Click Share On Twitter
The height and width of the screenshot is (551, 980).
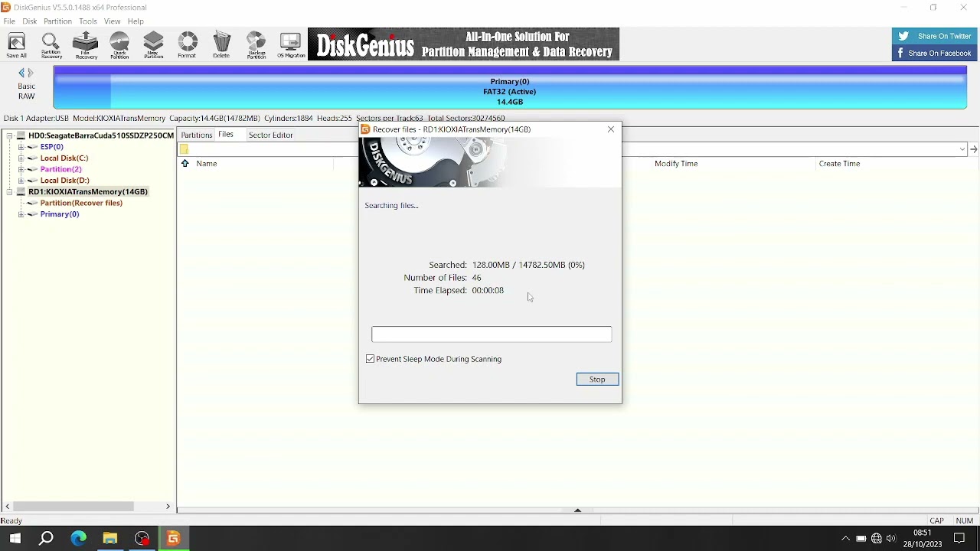pyautogui.click(x=935, y=36)
